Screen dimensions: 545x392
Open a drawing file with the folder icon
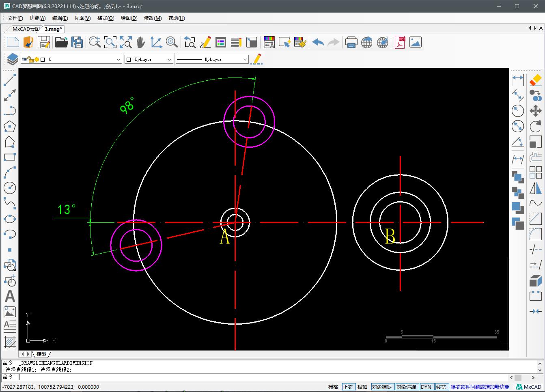(61, 42)
